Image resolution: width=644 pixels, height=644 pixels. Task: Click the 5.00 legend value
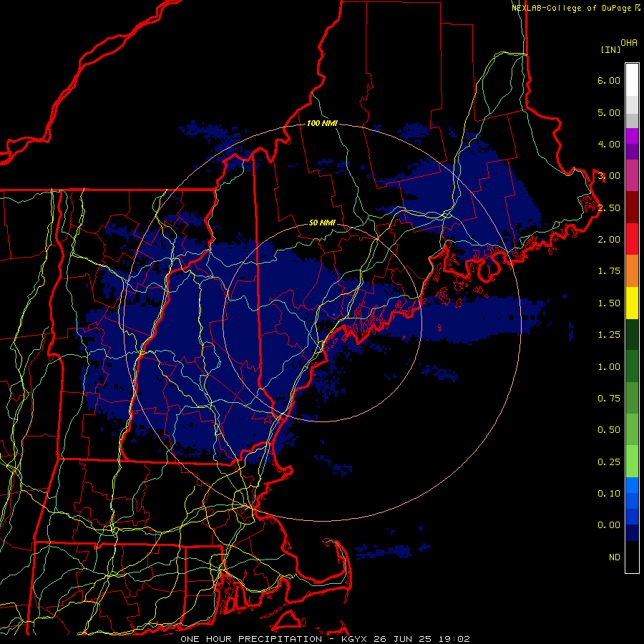(609, 112)
